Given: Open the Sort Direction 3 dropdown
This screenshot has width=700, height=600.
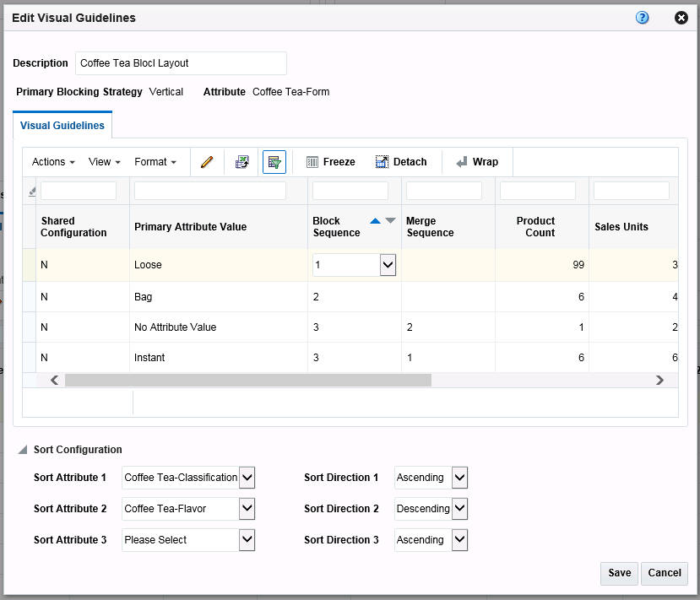Looking at the screenshot, I should click(x=460, y=540).
